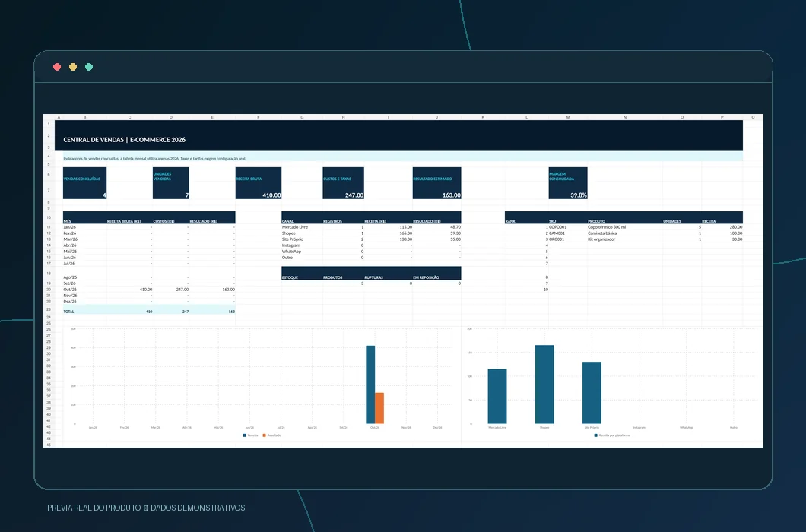806x532 pixels.
Task: Click the ESTOQUE heading
Action: [290, 277]
